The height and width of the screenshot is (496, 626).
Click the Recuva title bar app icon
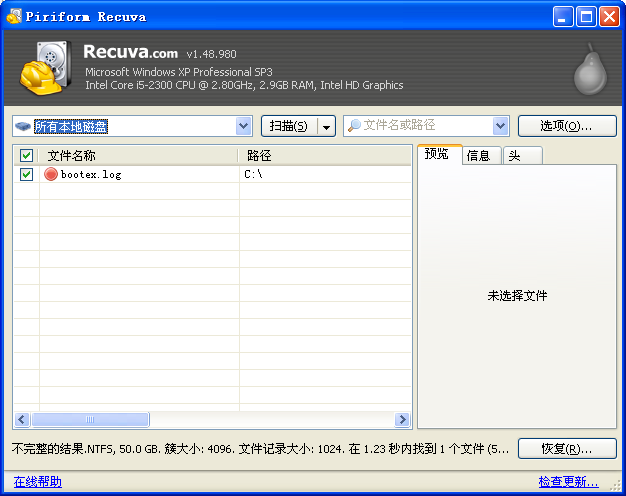pyautogui.click(x=14, y=16)
